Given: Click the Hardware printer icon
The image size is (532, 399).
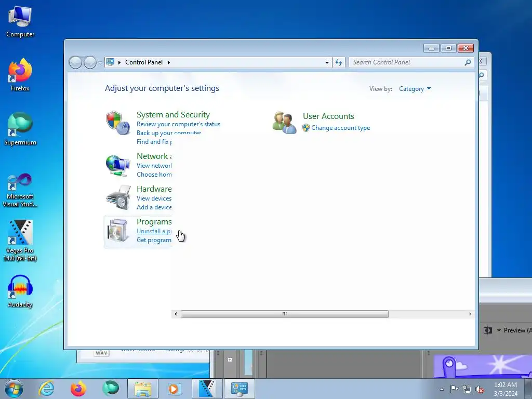Looking at the screenshot, I should coord(118,197).
